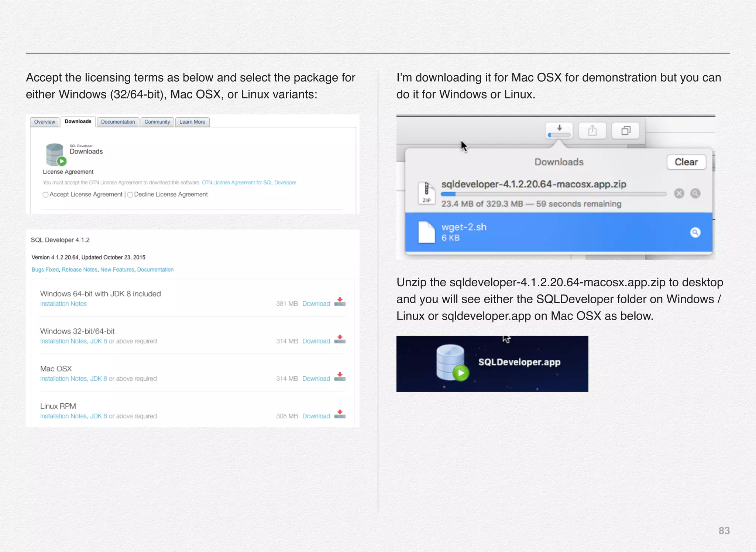This screenshot has width=756, height=552.
Task: Click download arrow icon for Windows 32-bit/64-bit
Action: point(340,339)
